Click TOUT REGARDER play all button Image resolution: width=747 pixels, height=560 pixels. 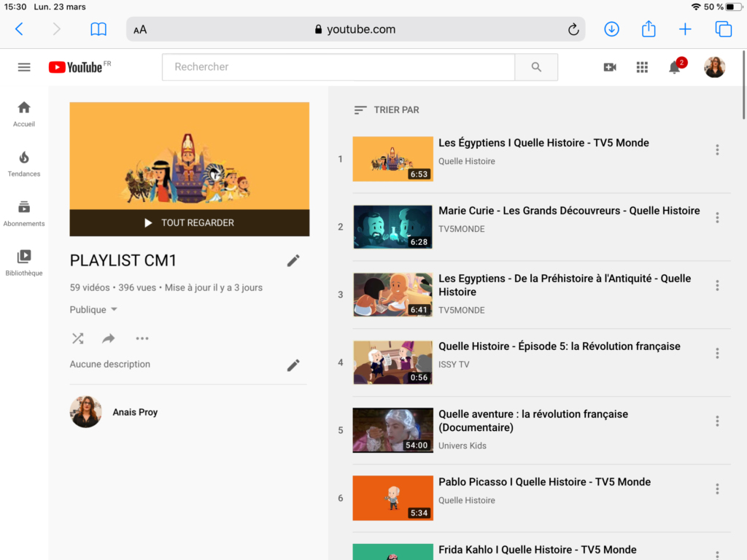(x=189, y=223)
